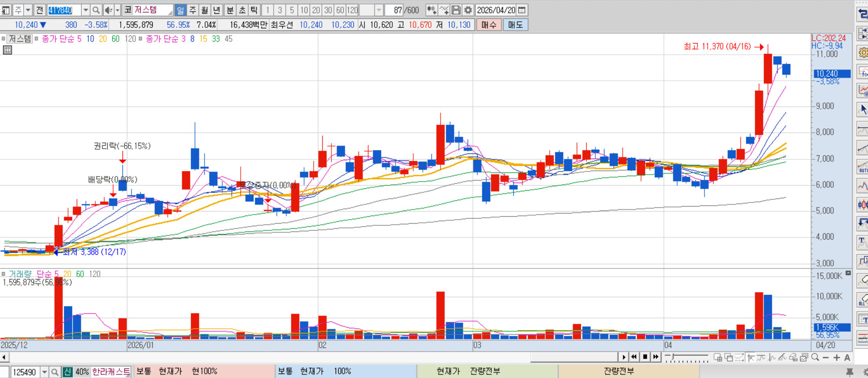Click the 신 button in bottom bar
Viewport: 868px width, 378px height.
click(x=68, y=372)
